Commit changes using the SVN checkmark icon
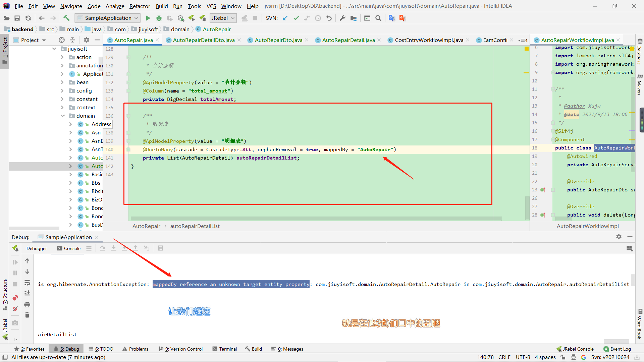 297,18
